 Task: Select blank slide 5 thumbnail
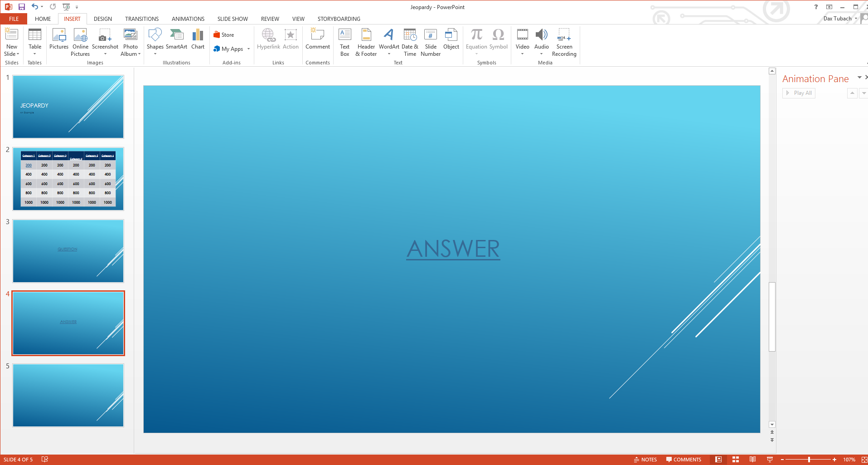68,395
